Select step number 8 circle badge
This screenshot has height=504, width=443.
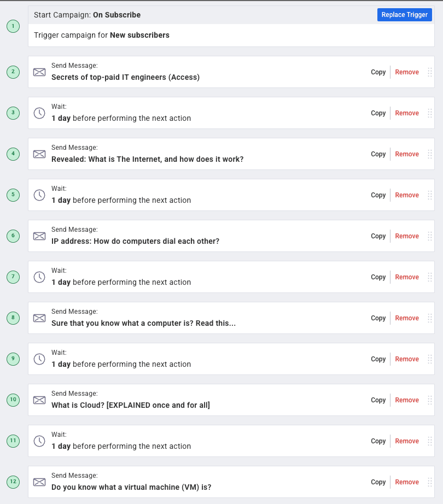(13, 318)
